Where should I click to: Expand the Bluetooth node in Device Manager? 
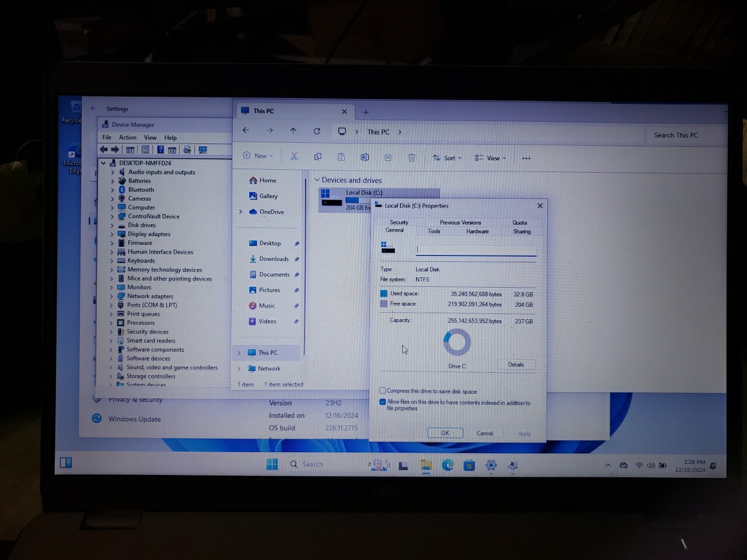pyautogui.click(x=113, y=190)
